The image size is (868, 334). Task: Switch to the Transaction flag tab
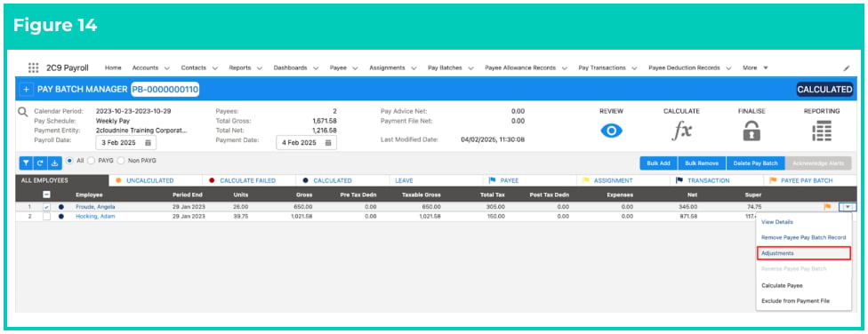tap(716, 181)
